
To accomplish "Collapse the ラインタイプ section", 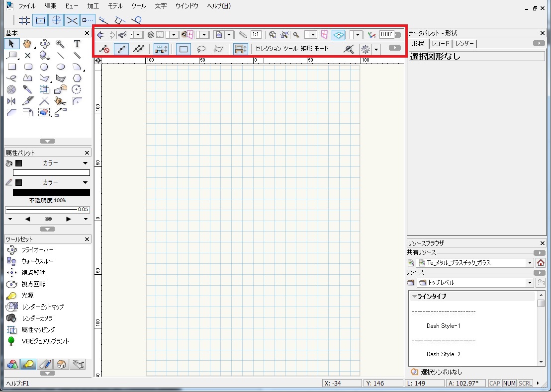I will tap(415, 297).
